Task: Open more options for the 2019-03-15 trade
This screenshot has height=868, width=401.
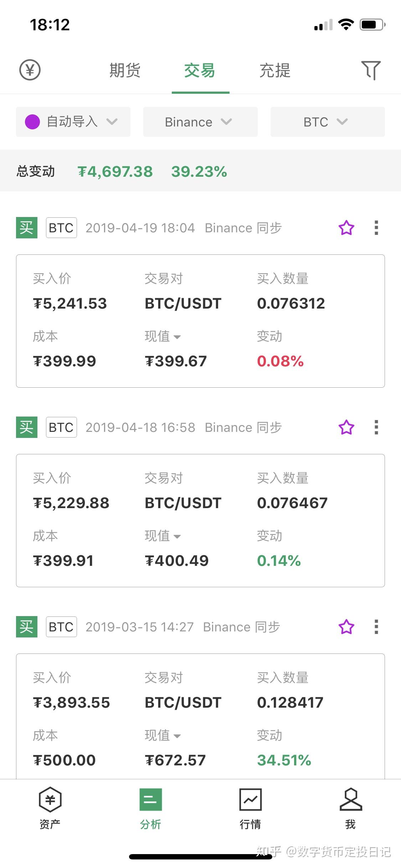Action: pos(376,627)
